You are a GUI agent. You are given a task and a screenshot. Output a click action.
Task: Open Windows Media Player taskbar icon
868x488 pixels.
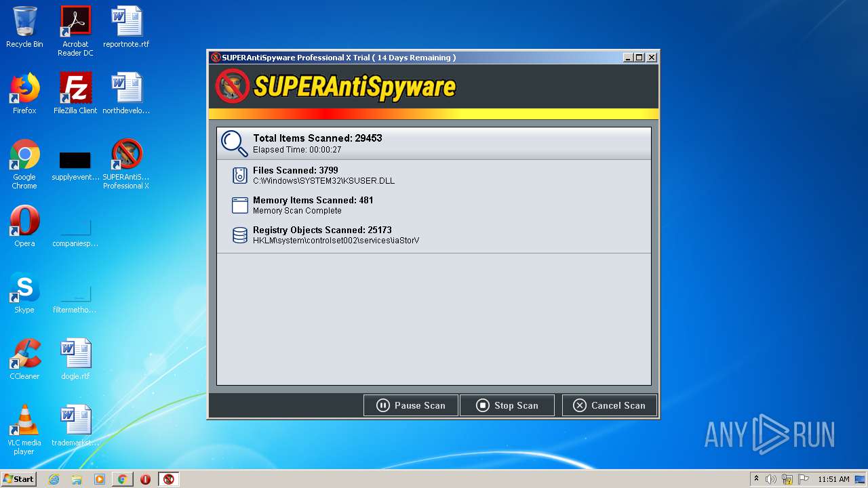tap(100, 479)
